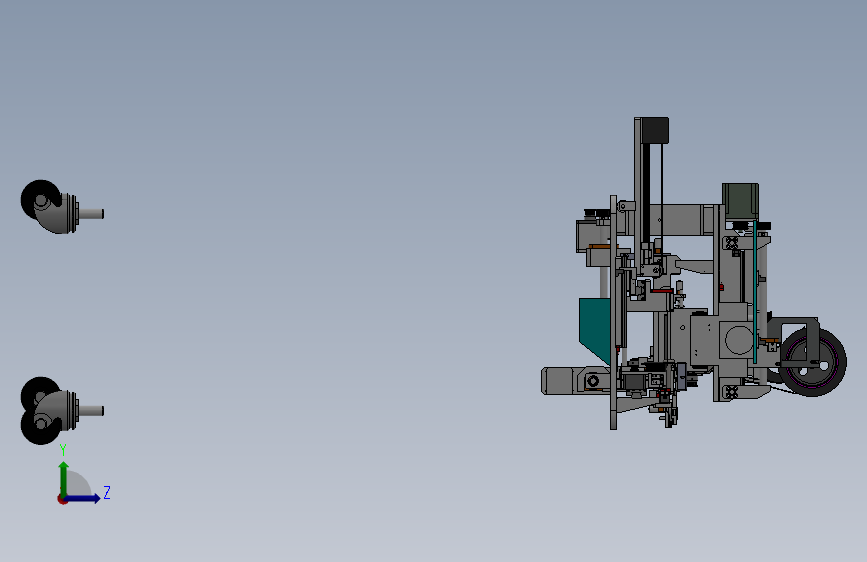This screenshot has width=867, height=562.
Task: Click the Y axis label of triad
Action: (63, 450)
